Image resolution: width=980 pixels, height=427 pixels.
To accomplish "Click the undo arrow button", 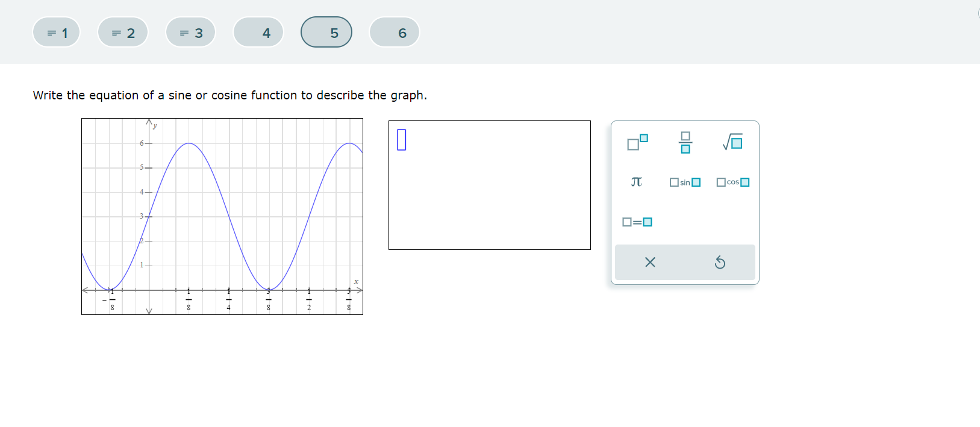I will click(x=720, y=262).
